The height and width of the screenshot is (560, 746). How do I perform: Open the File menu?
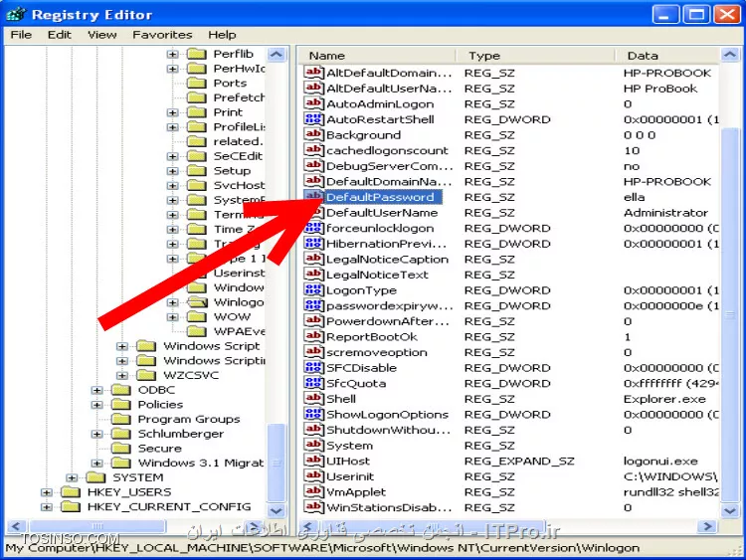tap(21, 35)
